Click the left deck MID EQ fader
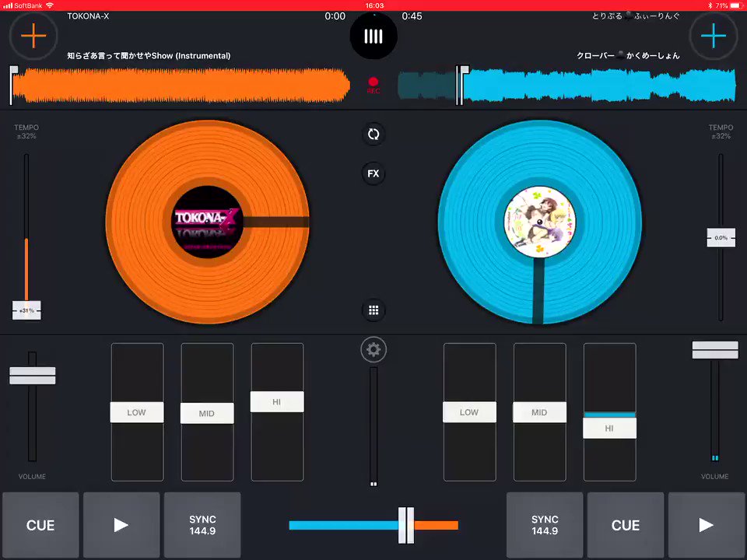 [207, 413]
